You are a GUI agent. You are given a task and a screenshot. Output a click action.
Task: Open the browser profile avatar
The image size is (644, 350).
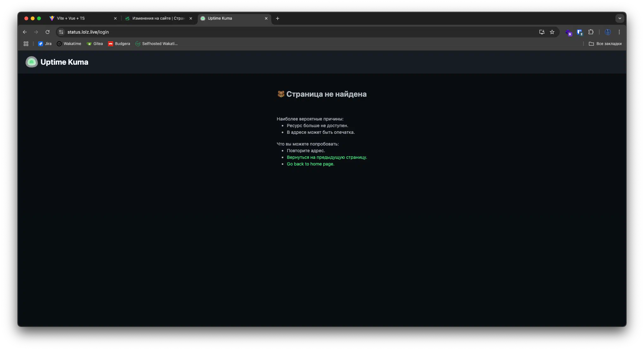[608, 32]
